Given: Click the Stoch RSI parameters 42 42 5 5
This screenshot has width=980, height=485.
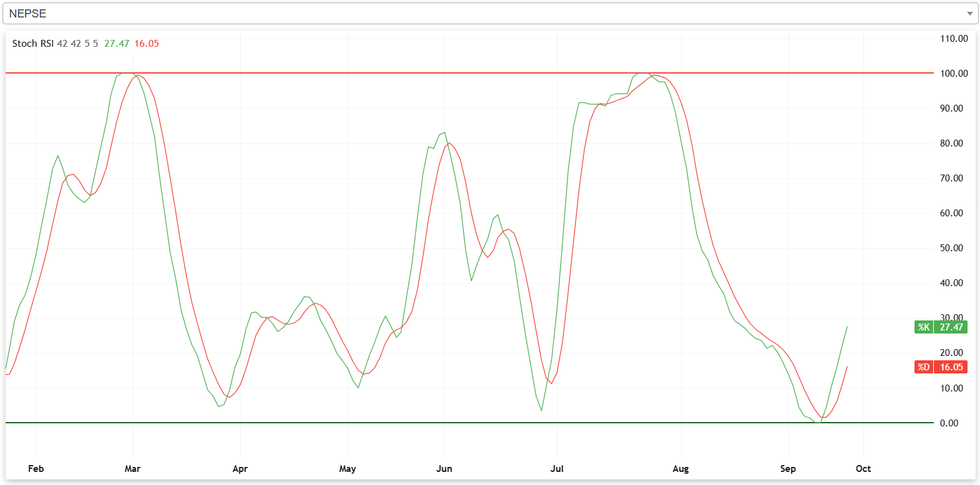Looking at the screenshot, I should click(77, 44).
